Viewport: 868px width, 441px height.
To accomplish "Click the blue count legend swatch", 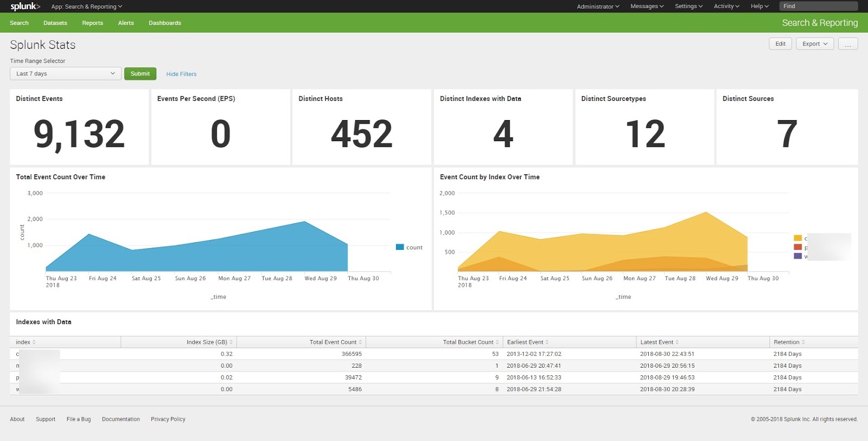I will point(400,247).
